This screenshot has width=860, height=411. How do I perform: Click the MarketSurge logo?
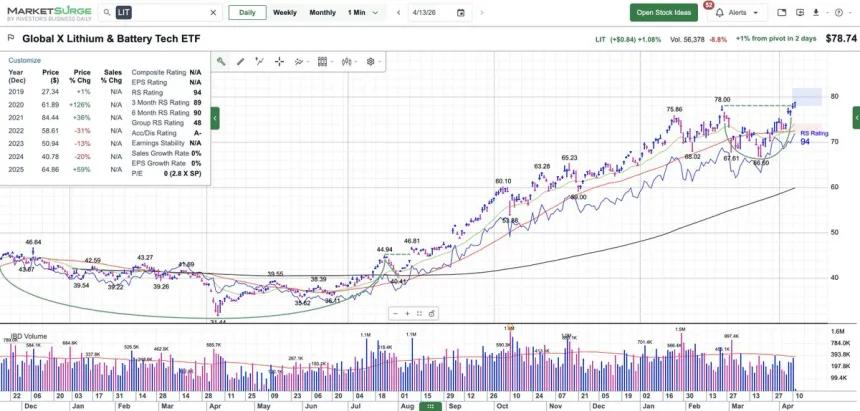click(x=48, y=13)
